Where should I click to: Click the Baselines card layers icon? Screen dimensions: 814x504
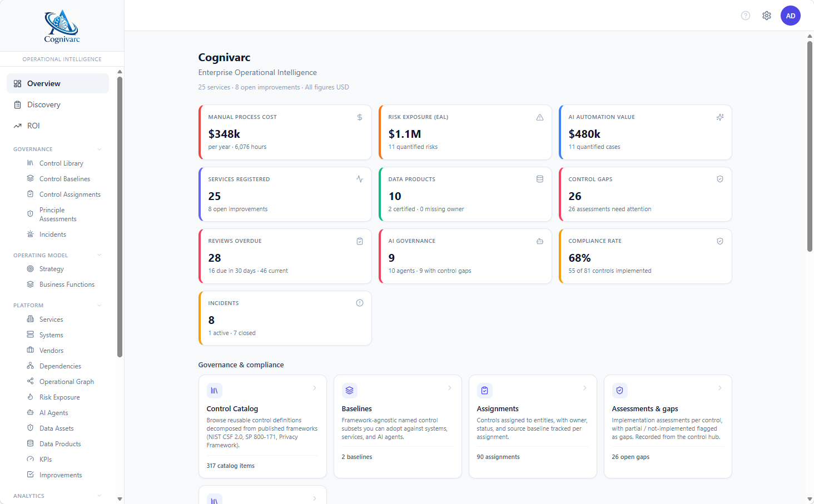[x=349, y=391]
